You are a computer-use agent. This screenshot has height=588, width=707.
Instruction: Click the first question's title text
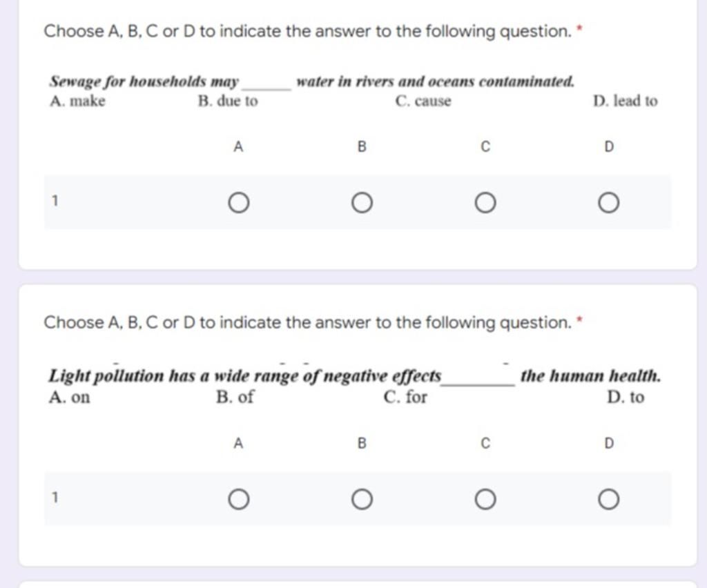coord(308,32)
